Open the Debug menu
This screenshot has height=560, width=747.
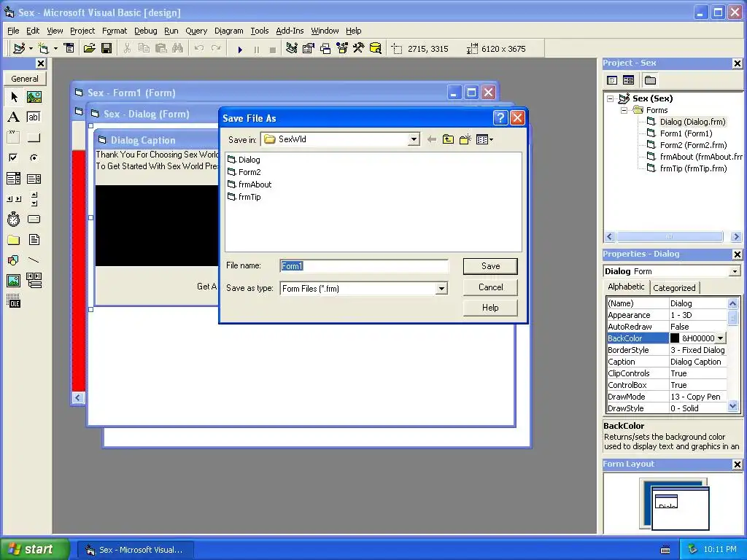pyautogui.click(x=146, y=31)
